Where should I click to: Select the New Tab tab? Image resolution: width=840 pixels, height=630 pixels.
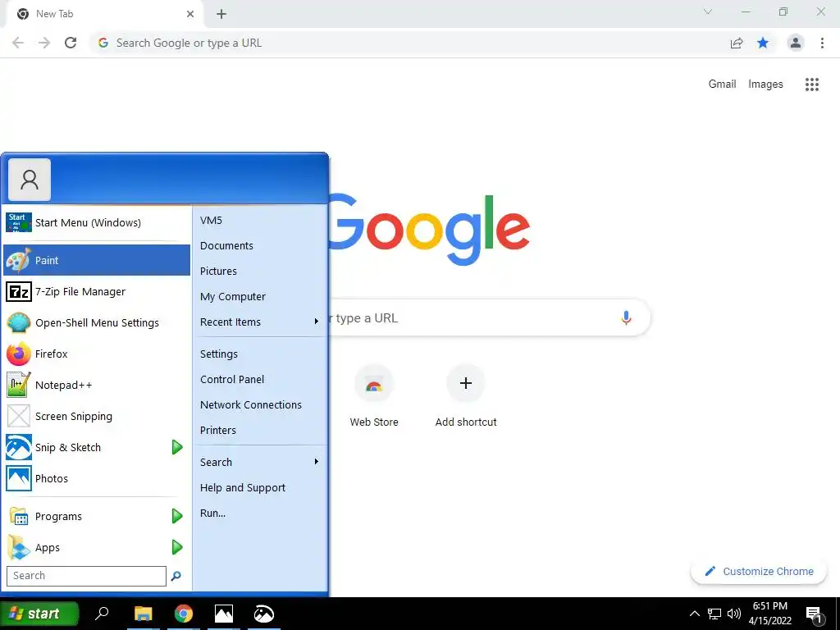click(105, 14)
